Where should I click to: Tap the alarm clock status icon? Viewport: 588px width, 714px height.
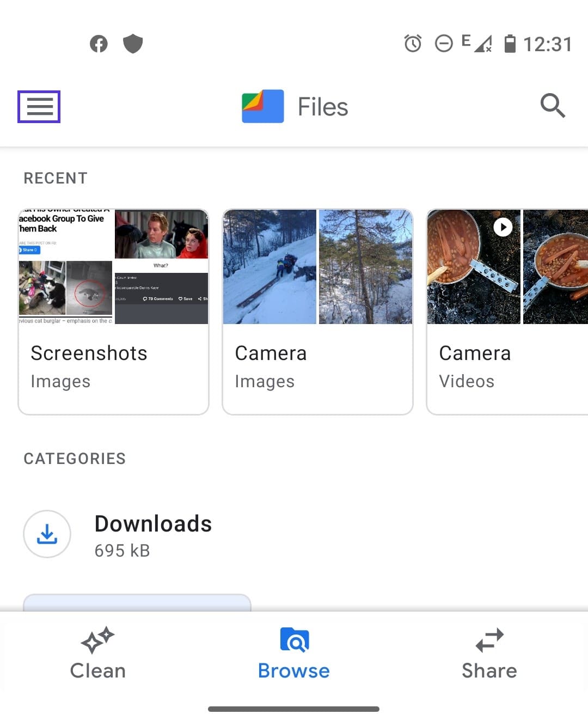point(413,44)
